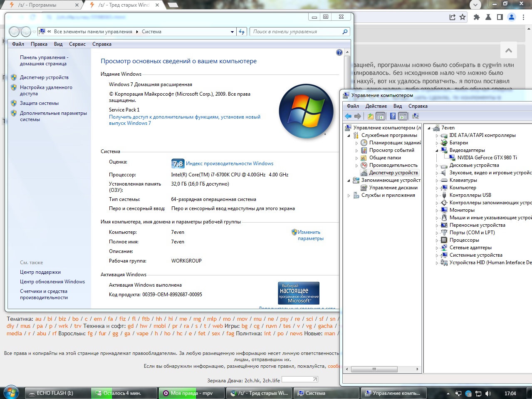The height and width of the screenshot is (399, 532).
Task: Click the refresh button beside the address bar
Action: click(x=242, y=32)
